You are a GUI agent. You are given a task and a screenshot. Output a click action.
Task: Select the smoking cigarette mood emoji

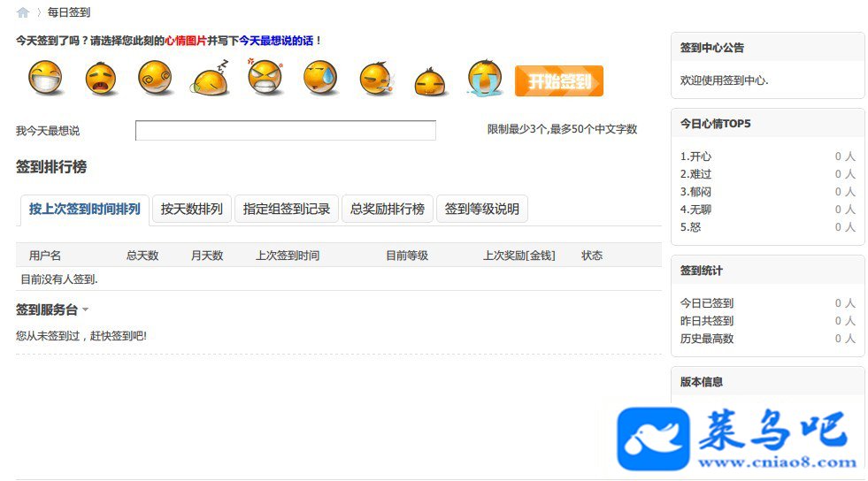pyautogui.click(x=376, y=79)
